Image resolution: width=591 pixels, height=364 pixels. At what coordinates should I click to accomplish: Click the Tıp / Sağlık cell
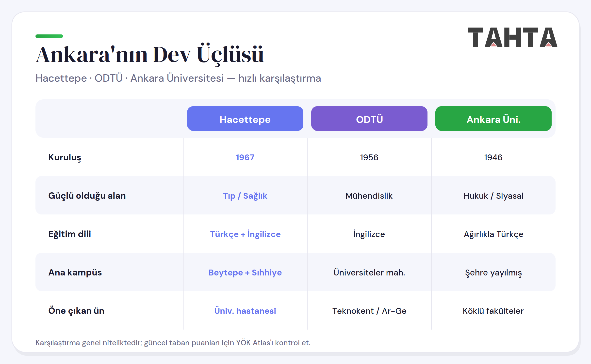pos(245,196)
